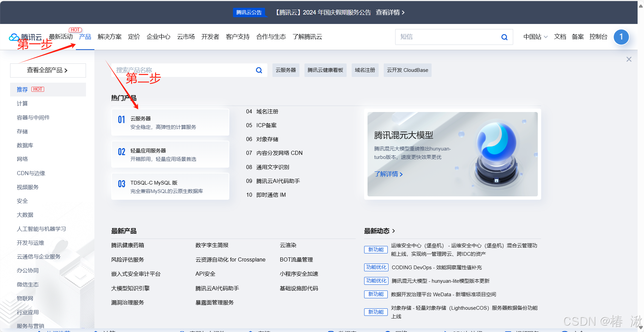This screenshot has width=644, height=332.
Task: Click the top search magnifier icon
Action: coord(504,37)
